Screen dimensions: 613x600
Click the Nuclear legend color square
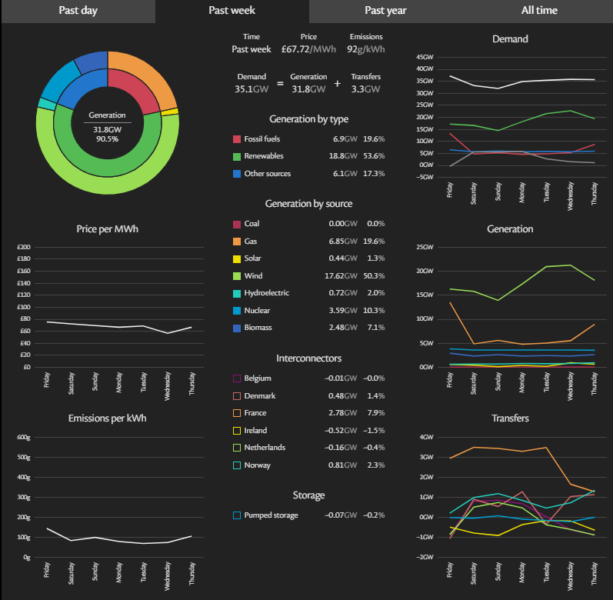pos(237,311)
